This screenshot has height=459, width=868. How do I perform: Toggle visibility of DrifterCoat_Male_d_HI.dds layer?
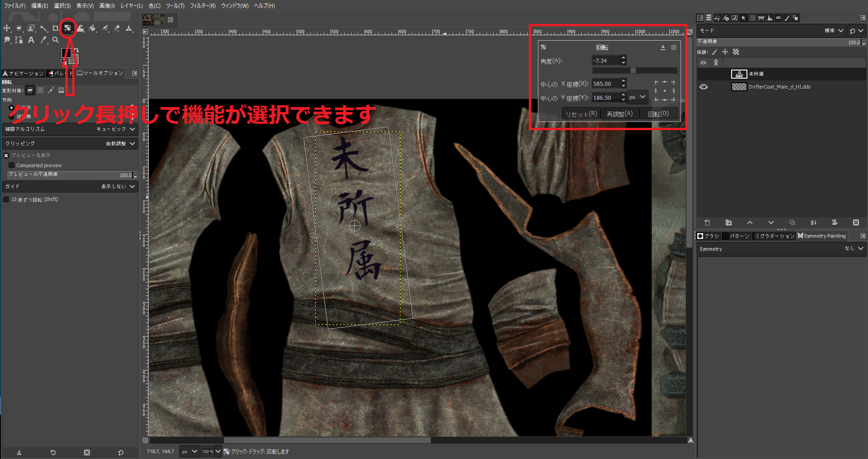click(704, 87)
